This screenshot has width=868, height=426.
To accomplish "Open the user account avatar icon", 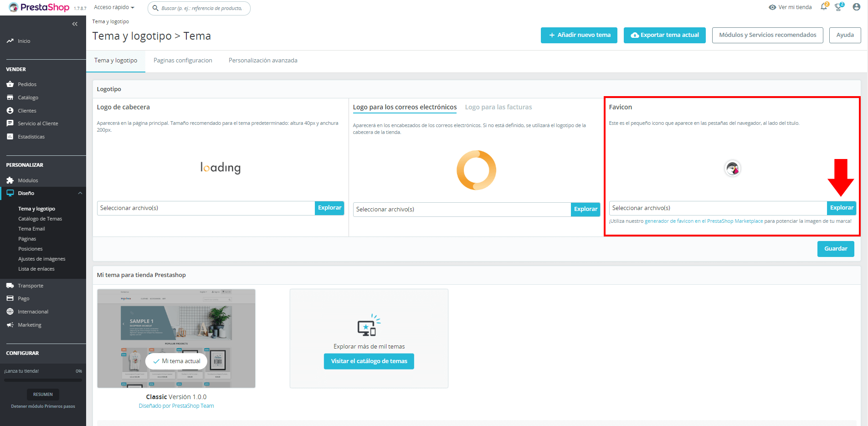I will 857,7.
